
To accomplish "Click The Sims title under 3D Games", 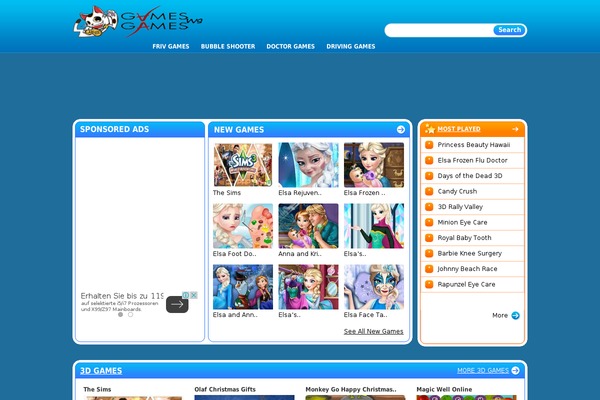I will click(x=97, y=389).
